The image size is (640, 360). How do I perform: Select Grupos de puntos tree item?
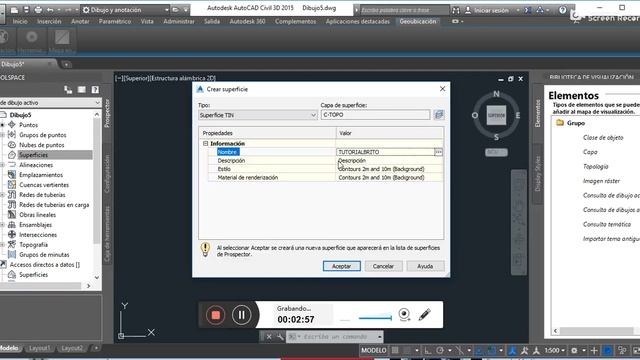pyautogui.click(x=42, y=135)
